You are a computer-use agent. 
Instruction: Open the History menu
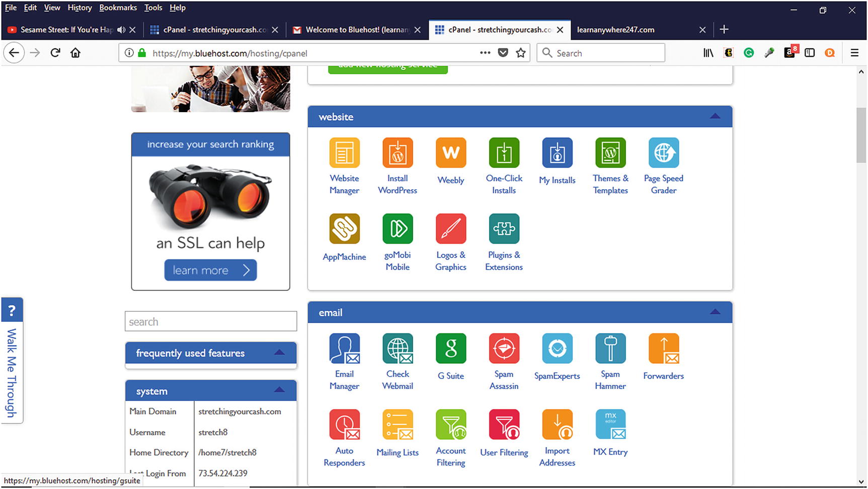[x=80, y=8]
